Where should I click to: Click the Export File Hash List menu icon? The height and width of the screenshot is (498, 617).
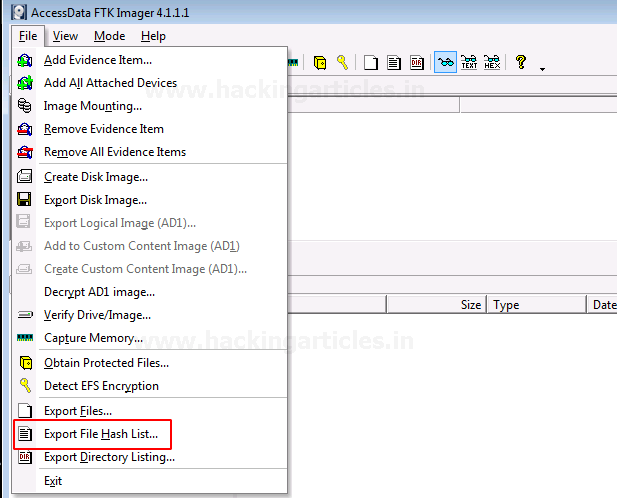pos(25,434)
